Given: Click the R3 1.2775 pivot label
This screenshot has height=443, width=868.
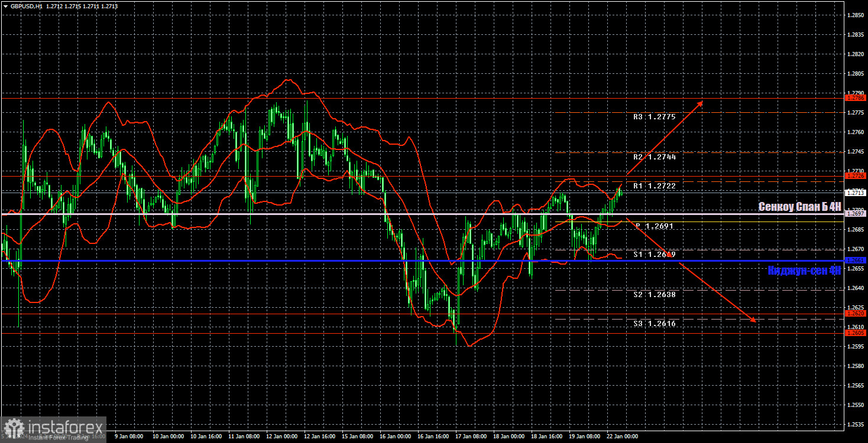Looking at the screenshot, I should coord(654,117).
